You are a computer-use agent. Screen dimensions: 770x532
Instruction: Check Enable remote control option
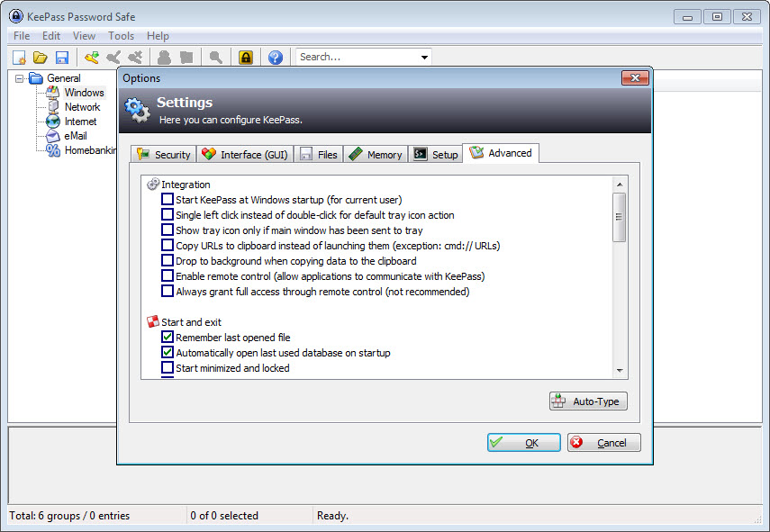(168, 275)
